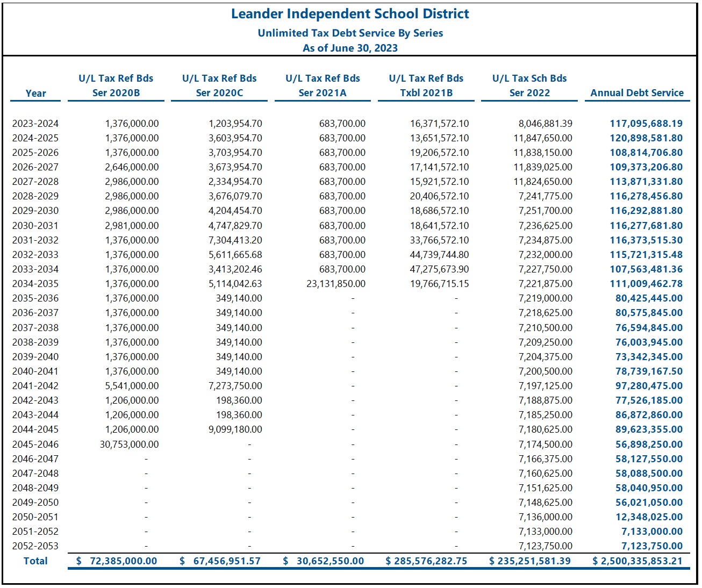The width and height of the screenshot is (702, 588).
Task: Select the 'U/L Tax Sch Bds Ser 2022' header
Action: 529,85
